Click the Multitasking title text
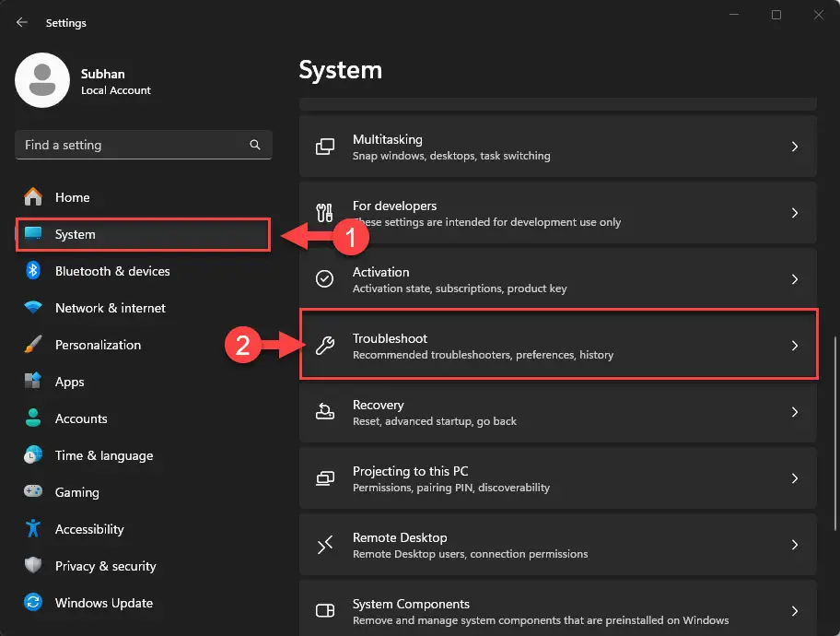 [388, 139]
